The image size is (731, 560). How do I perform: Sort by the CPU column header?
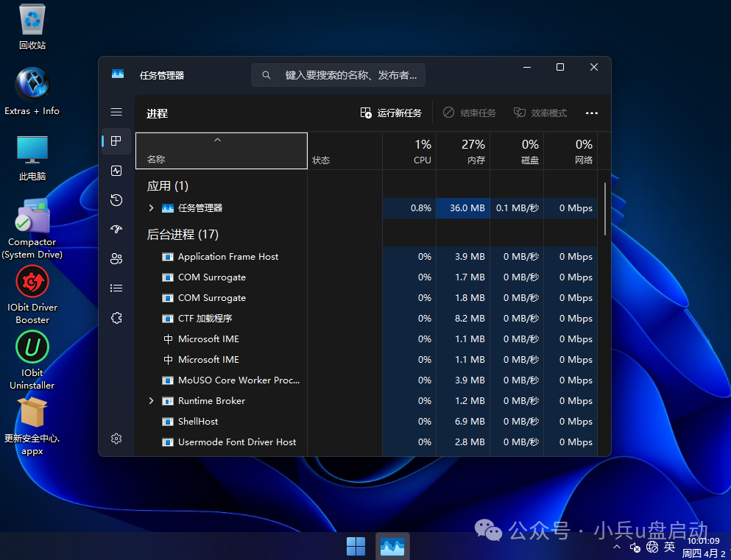(x=409, y=151)
